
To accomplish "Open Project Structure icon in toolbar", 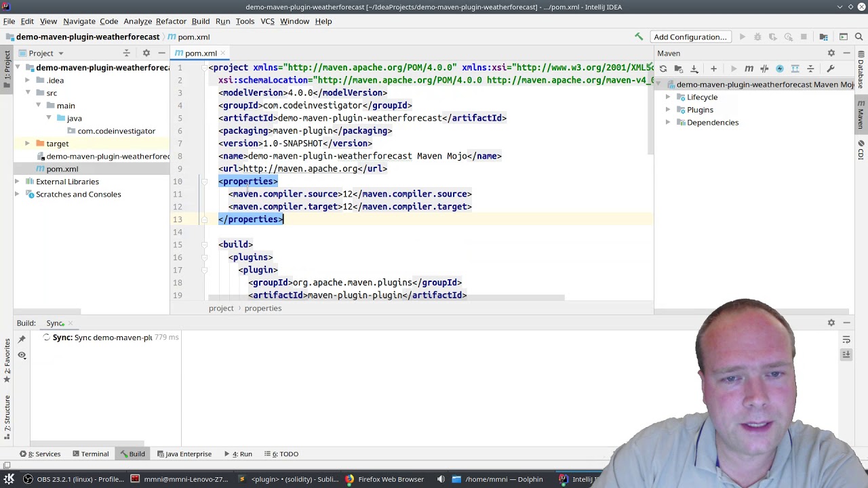I will click(x=823, y=37).
